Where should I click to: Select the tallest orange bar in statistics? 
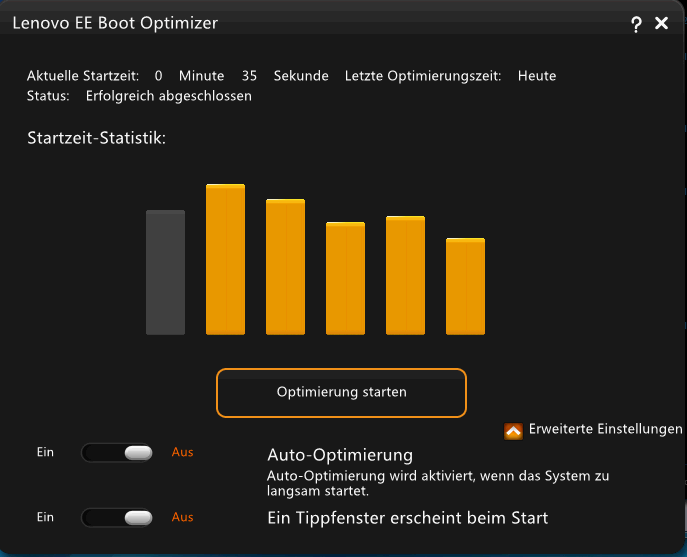coord(225,259)
